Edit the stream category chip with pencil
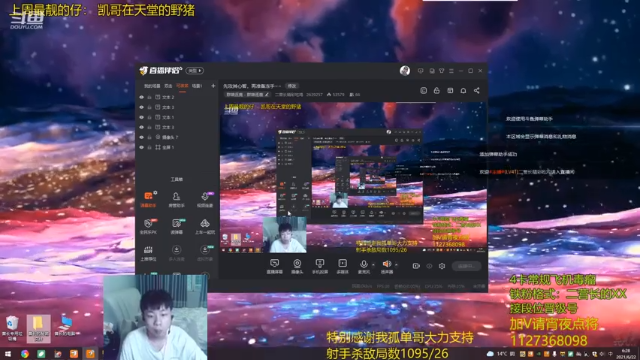Image resolution: width=640 pixels, height=360 pixels. (x=248, y=94)
